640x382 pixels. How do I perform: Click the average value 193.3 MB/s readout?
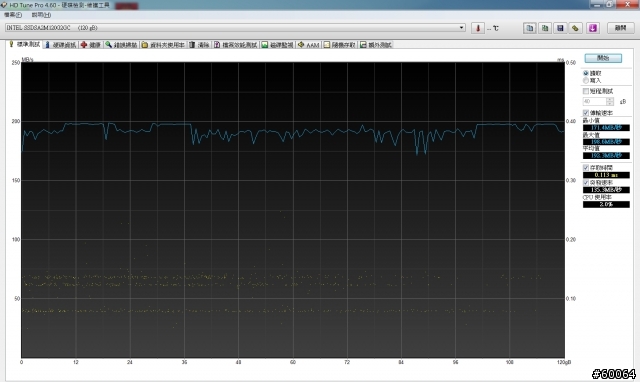click(x=606, y=155)
